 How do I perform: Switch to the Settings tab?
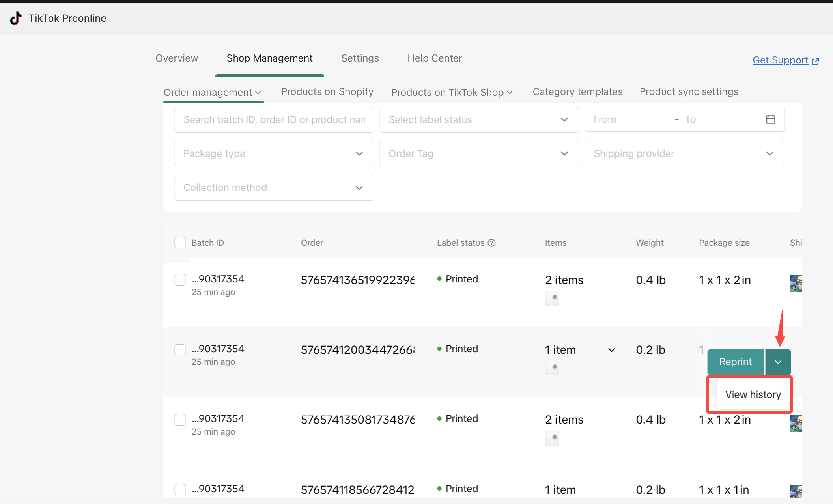(360, 58)
